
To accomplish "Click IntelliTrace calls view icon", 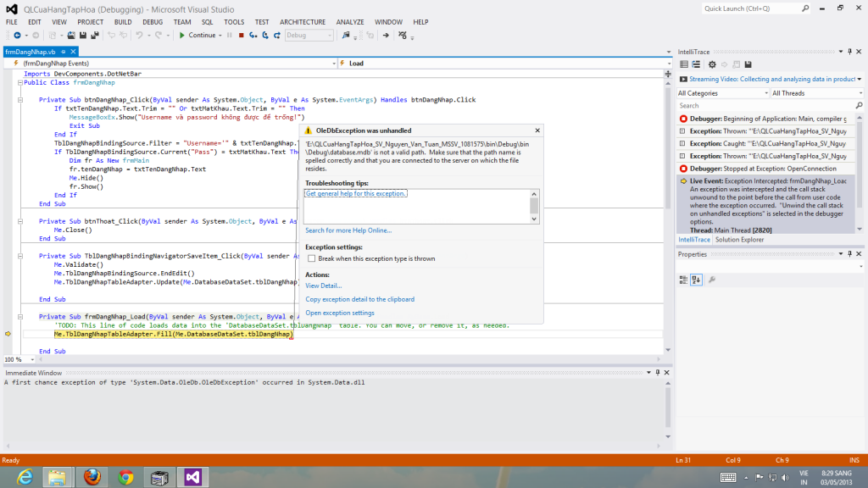I will point(696,64).
